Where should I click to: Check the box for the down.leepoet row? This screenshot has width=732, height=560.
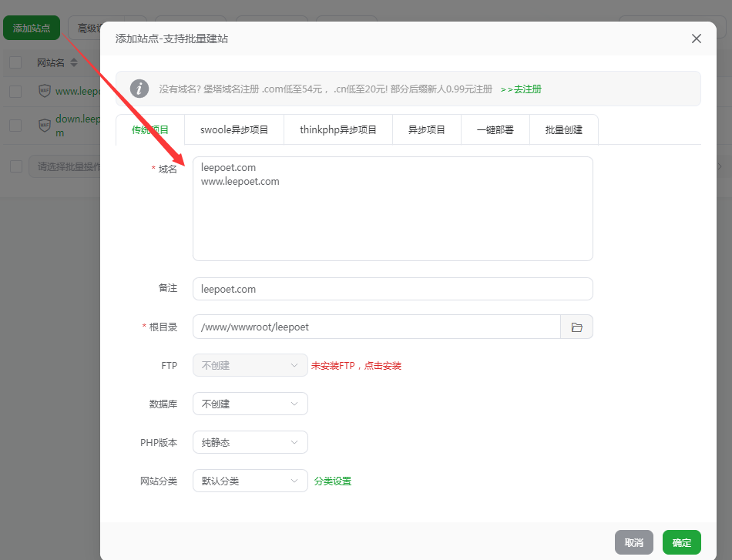coord(15,125)
